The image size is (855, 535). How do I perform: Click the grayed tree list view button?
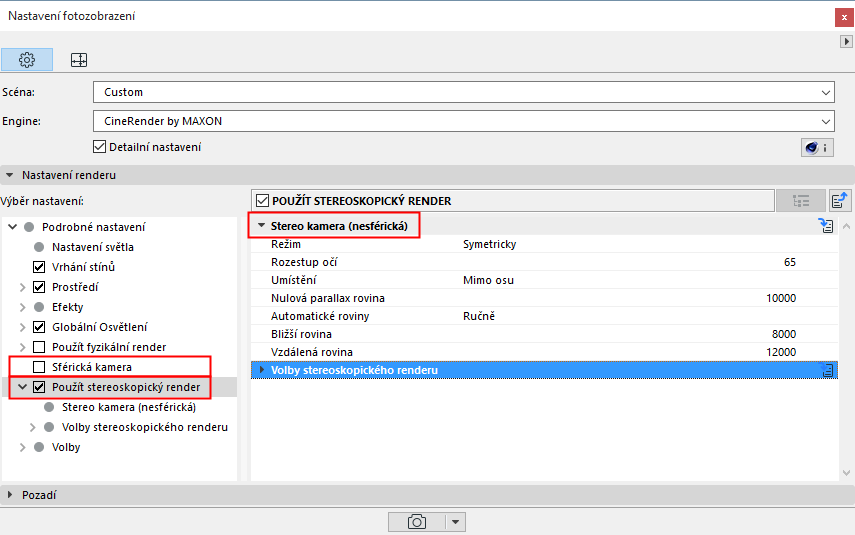click(800, 201)
